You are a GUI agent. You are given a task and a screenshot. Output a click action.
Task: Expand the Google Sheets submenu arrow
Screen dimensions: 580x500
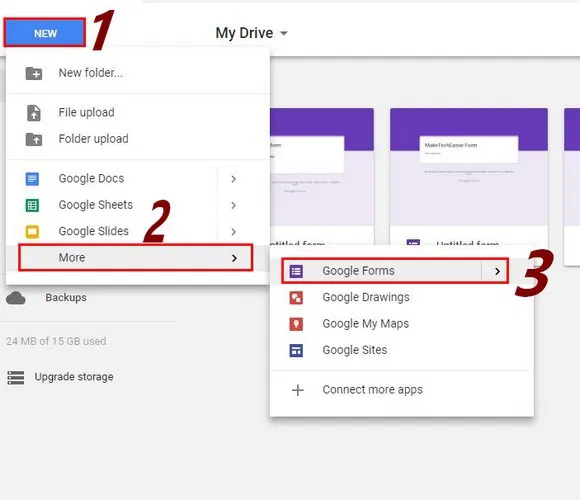coord(233,205)
